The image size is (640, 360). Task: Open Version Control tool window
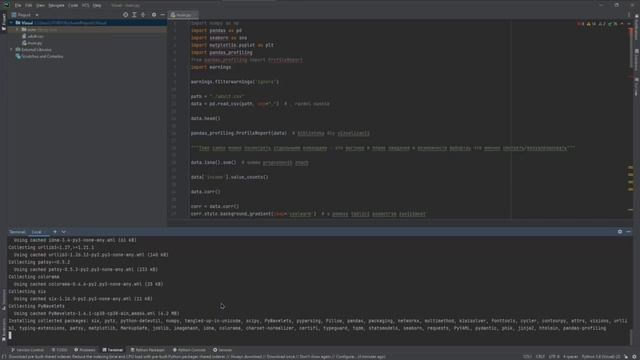click(28, 350)
